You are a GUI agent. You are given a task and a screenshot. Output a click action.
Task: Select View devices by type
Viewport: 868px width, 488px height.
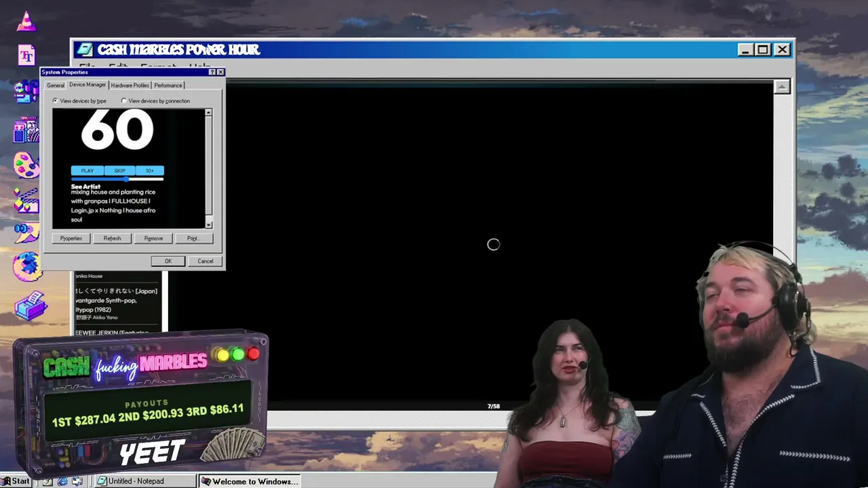pos(79,101)
